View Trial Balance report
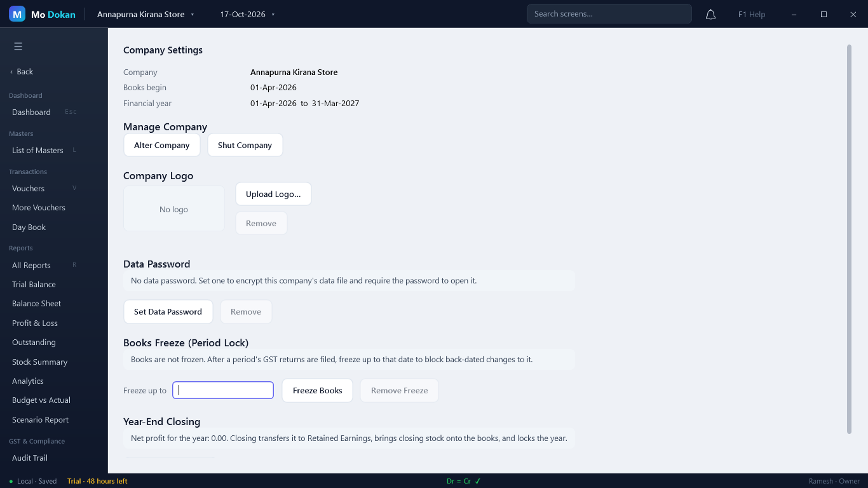This screenshot has height=488, width=868. tap(44, 284)
